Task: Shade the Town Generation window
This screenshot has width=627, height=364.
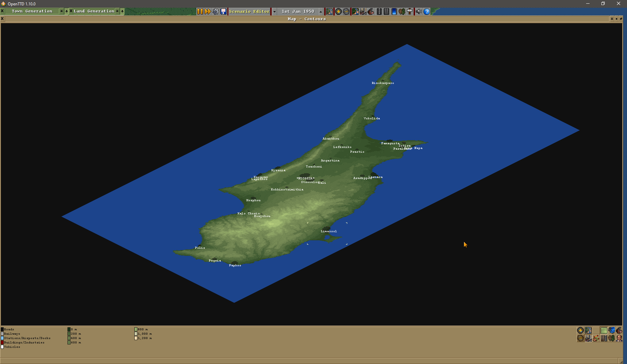Action: coord(61,11)
